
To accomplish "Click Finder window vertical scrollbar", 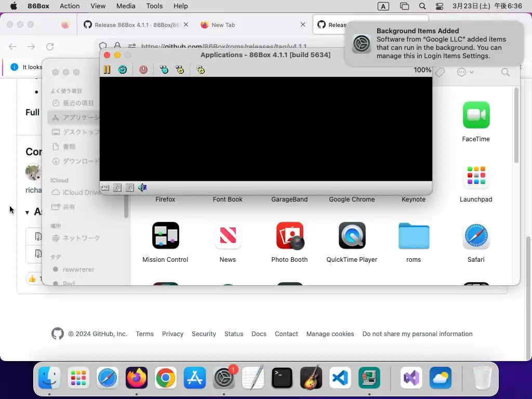I will click(516, 125).
